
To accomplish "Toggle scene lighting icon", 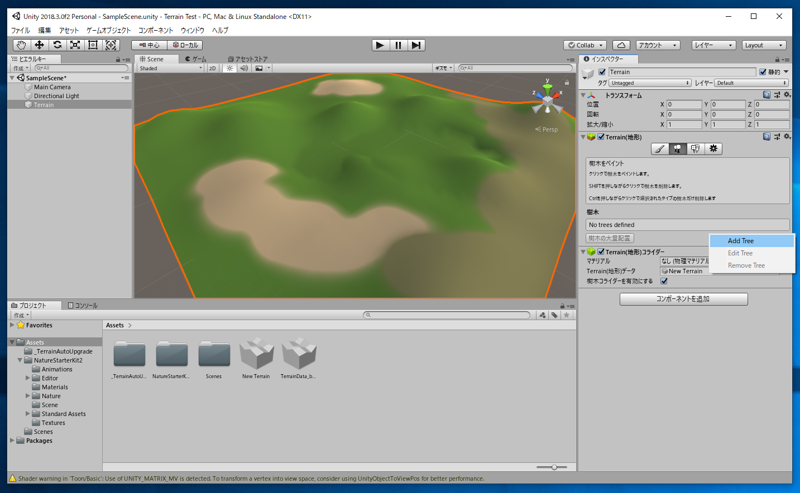I will 230,68.
